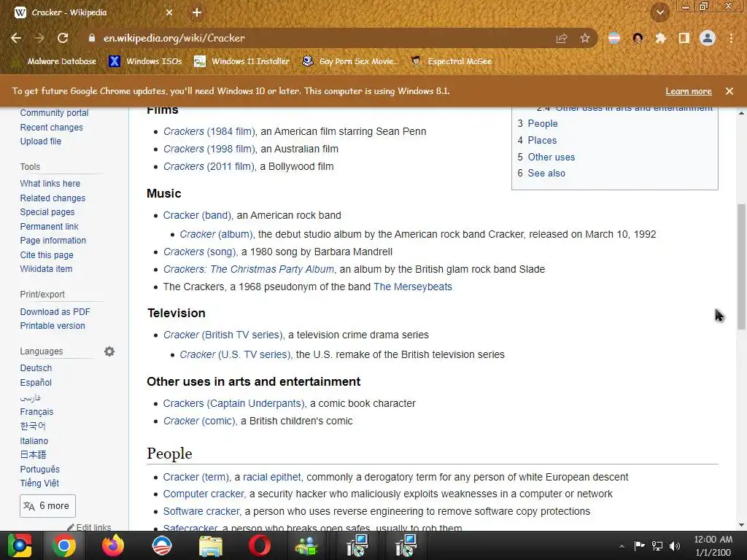Click the scrollbar down arrow
The image size is (747, 560).
click(x=741, y=525)
